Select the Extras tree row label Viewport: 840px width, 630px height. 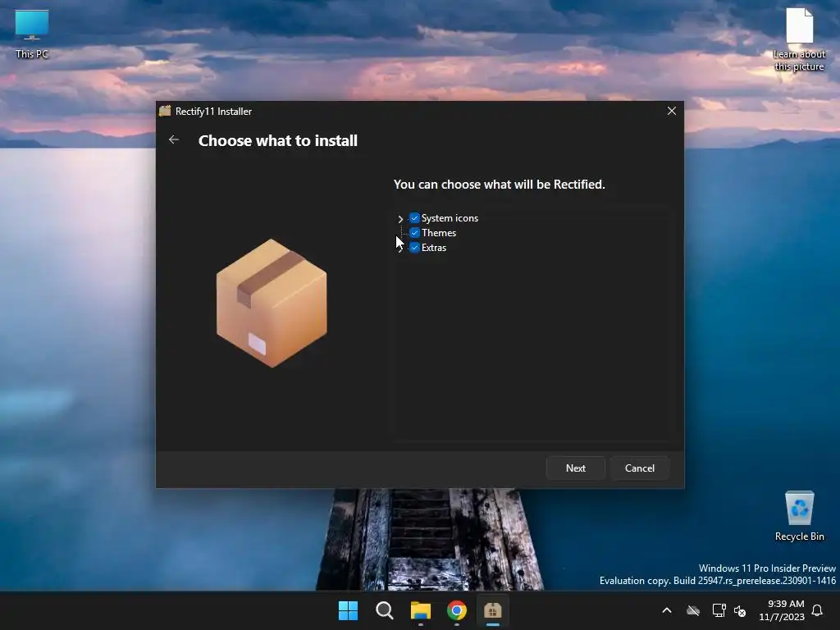click(434, 248)
